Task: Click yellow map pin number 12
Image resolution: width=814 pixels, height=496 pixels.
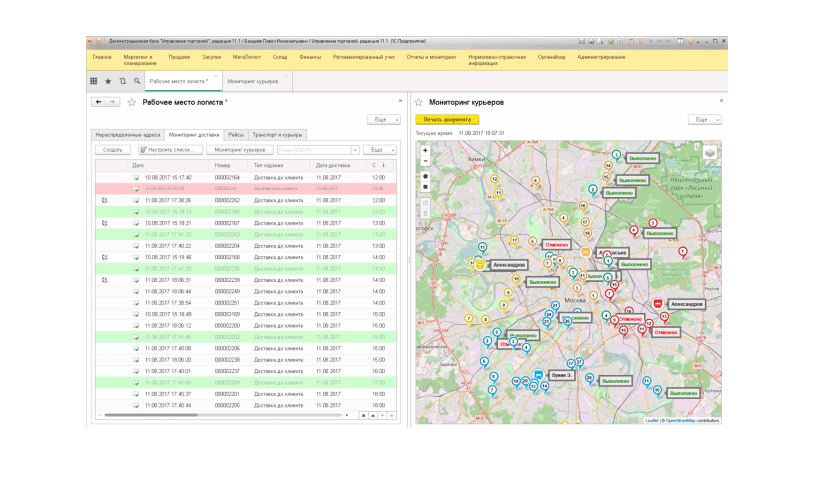Action: coord(495,180)
